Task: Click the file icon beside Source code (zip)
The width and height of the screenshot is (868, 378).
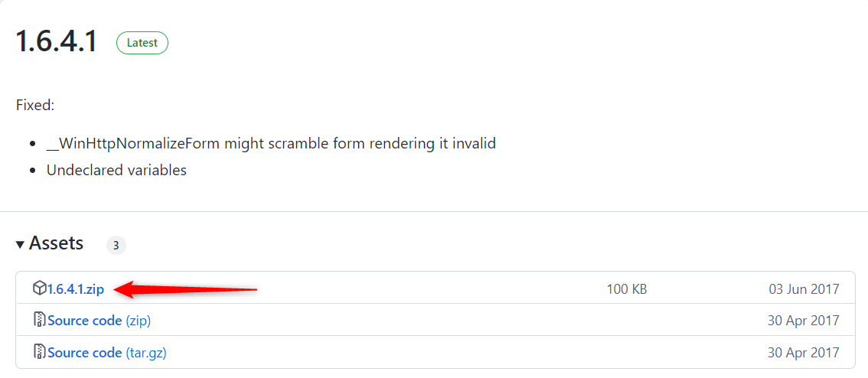Action: click(x=39, y=320)
